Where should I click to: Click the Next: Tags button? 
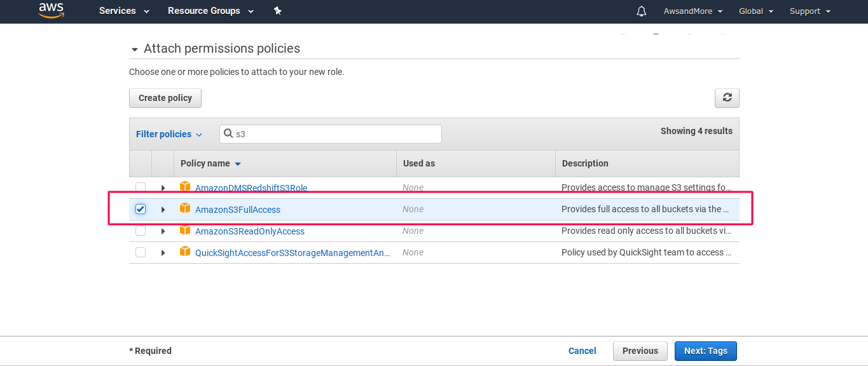point(706,351)
